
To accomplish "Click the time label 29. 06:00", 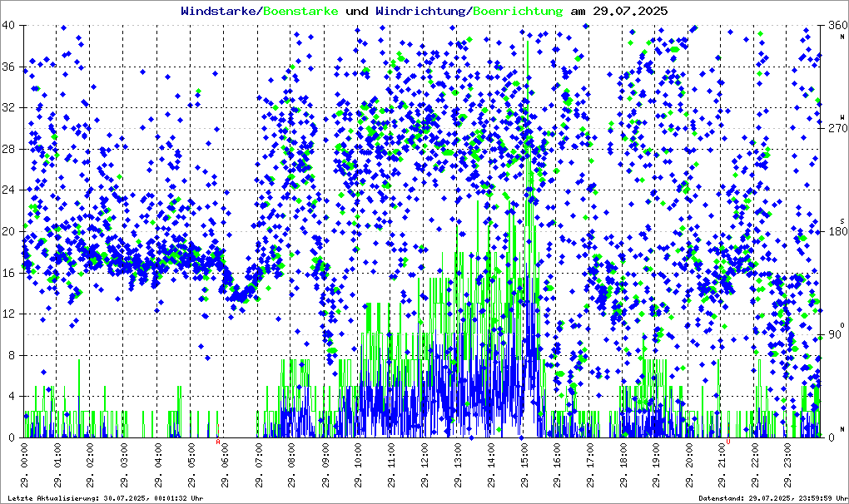I will tap(225, 466).
